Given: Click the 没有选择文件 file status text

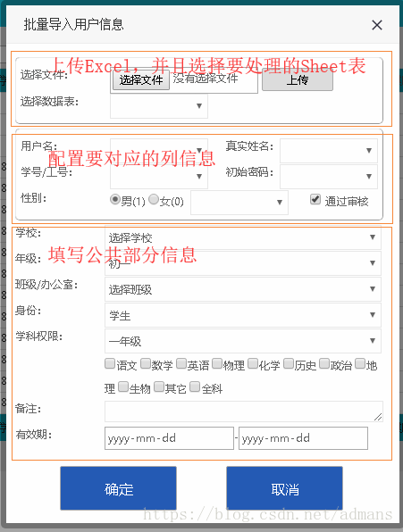Looking at the screenshot, I should coord(206,79).
